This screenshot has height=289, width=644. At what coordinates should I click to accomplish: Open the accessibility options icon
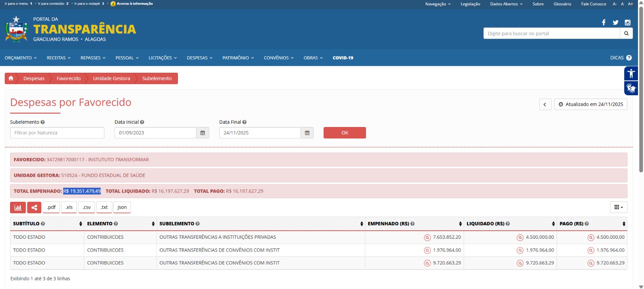[631, 74]
